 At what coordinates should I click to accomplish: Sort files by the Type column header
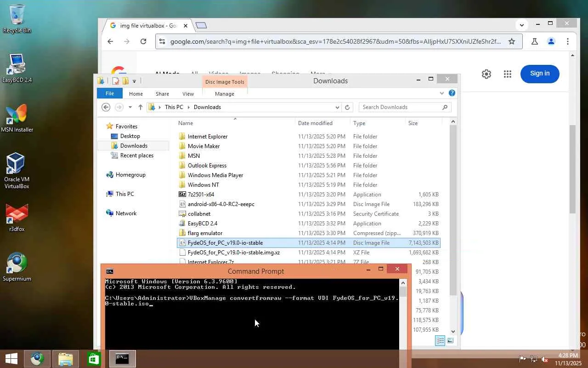point(378,123)
